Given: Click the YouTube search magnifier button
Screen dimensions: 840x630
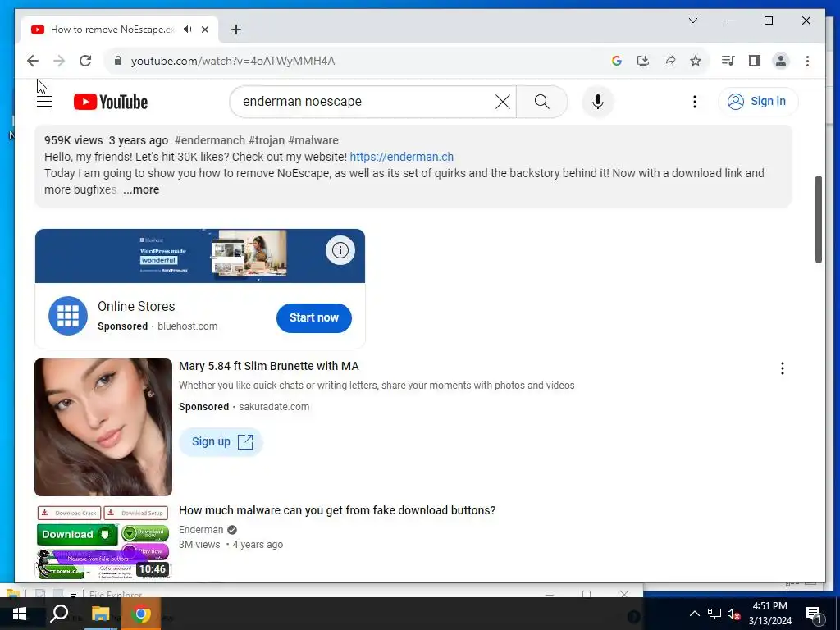Looking at the screenshot, I should [542, 102].
